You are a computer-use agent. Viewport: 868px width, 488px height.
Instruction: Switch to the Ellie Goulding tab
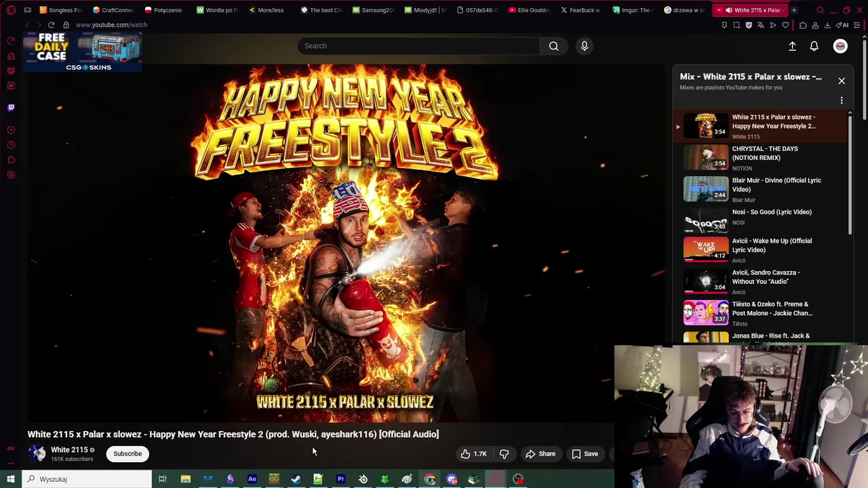[x=530, y=10]
